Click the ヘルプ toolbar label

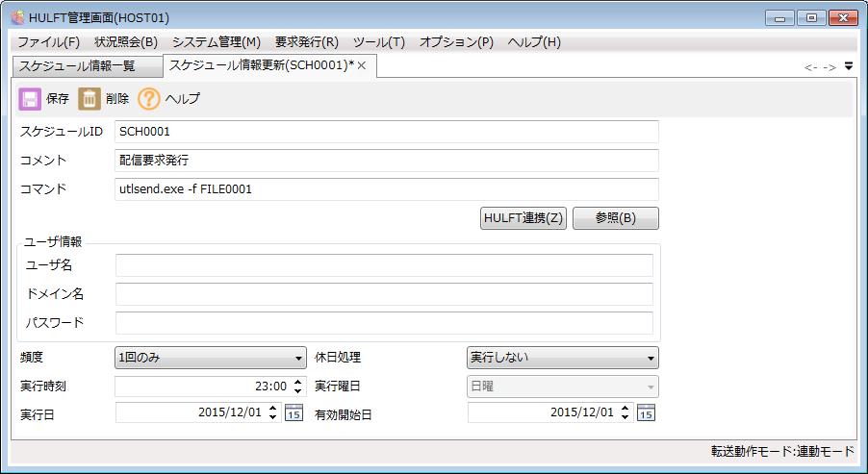(x=183, y=99)
